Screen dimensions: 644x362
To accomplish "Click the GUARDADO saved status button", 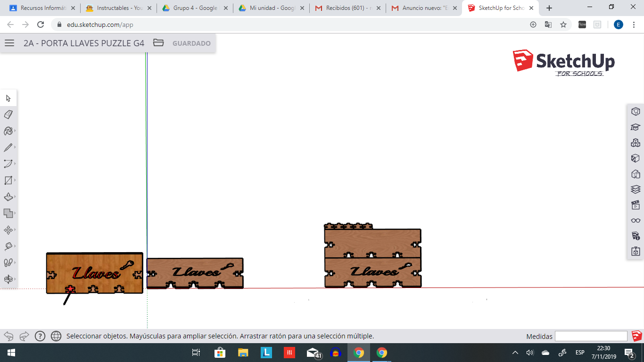I will (x=191, y=43).
